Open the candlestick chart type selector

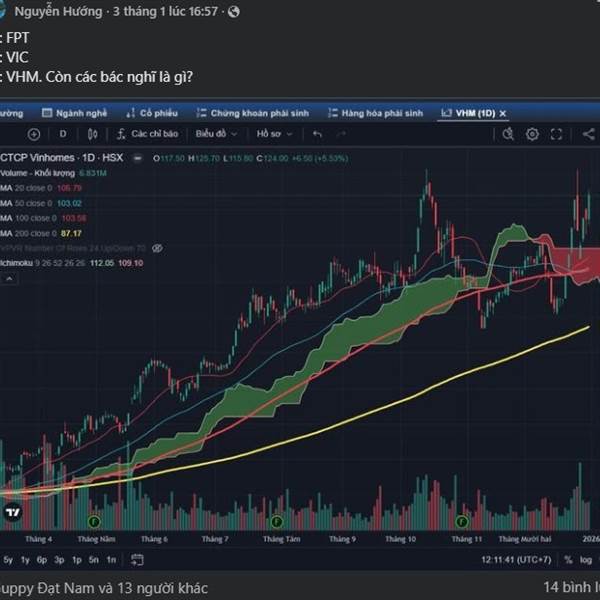tap(92, 134)
